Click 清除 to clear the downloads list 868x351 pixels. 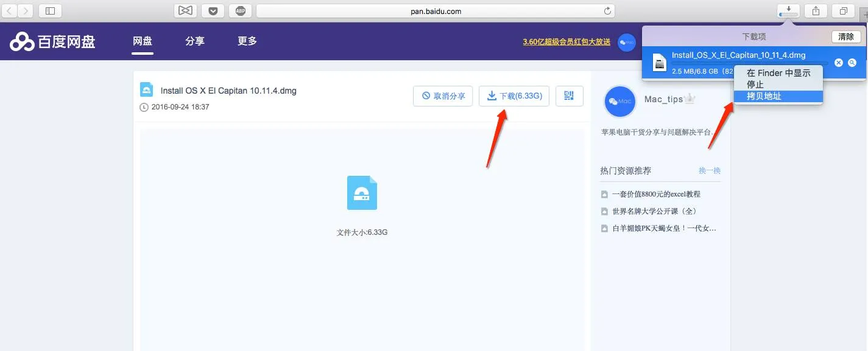click(846, 36)
